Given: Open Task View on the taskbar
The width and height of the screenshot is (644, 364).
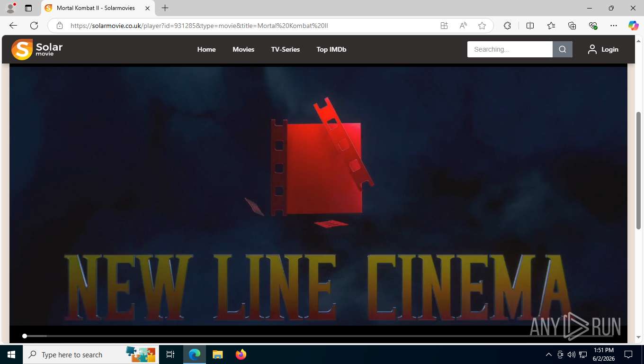Looking at the screenshot, I should (x=170, y=355).
